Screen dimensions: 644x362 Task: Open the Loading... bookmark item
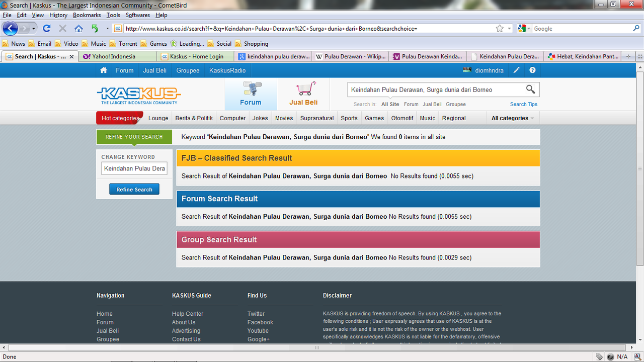[x=187, y=44]
